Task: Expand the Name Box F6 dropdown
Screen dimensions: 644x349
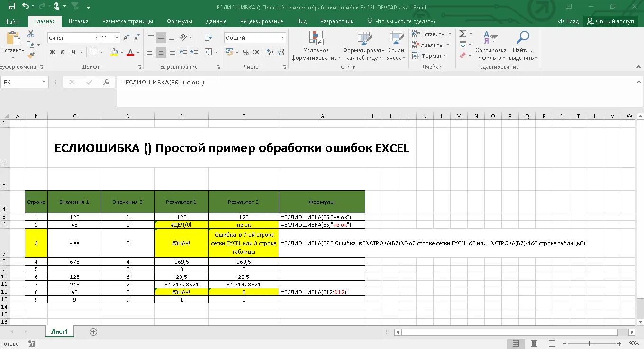Action: [x=45, y=82]
